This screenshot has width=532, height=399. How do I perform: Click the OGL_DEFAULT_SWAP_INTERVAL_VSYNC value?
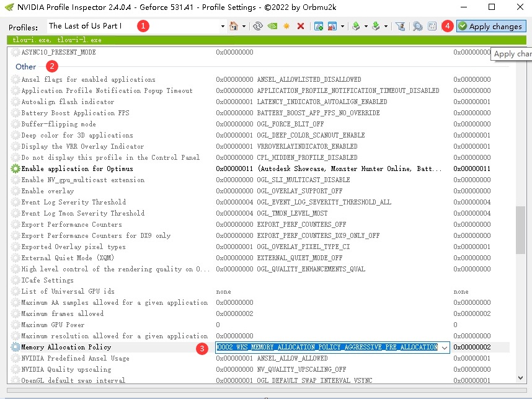(314, 380)
